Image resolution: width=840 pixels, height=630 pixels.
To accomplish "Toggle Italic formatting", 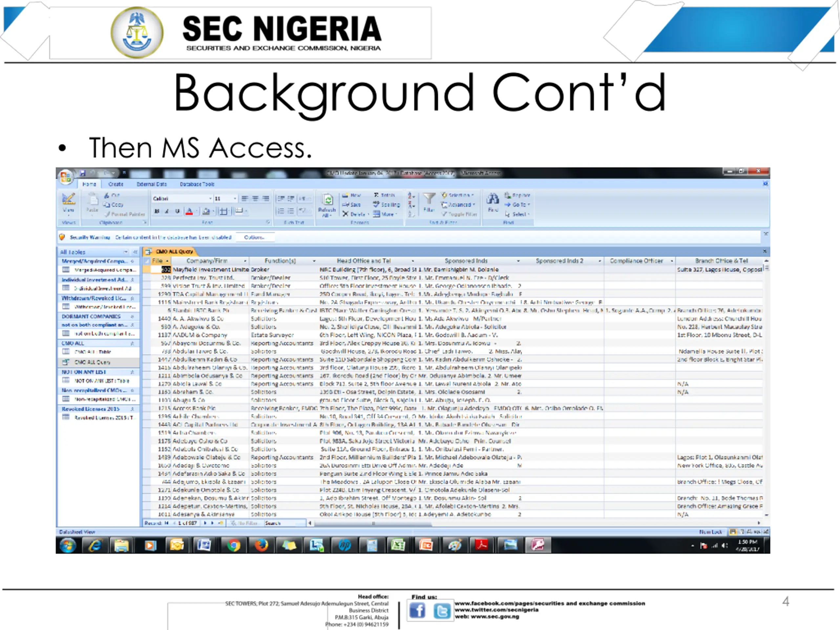I will 167,211.
